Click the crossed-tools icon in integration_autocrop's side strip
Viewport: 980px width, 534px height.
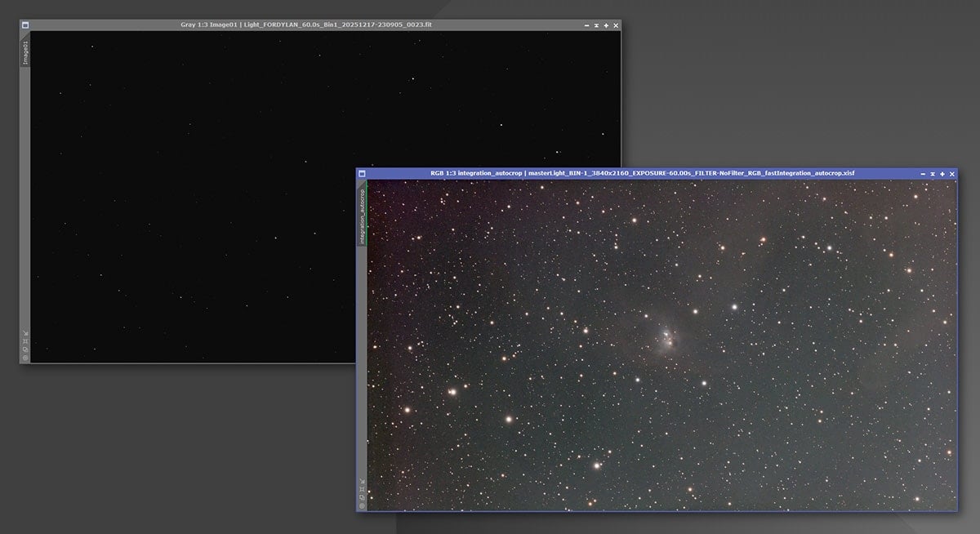click(x=363, y=481)
